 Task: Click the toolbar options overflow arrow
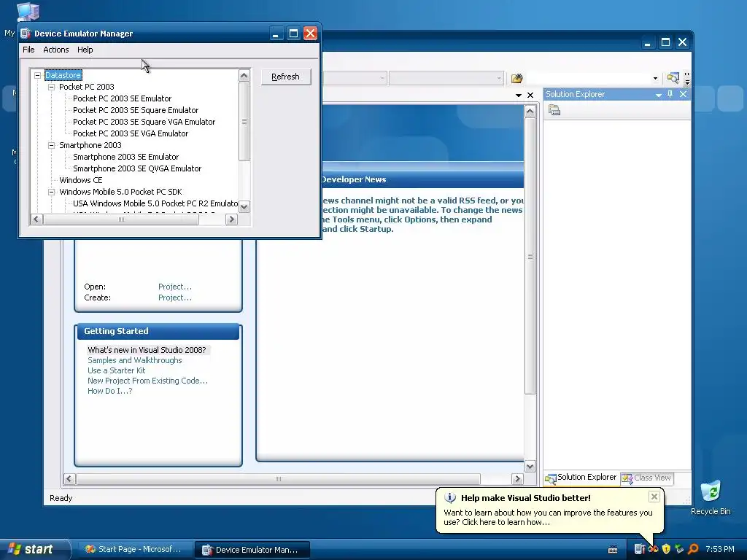point(687,79)
